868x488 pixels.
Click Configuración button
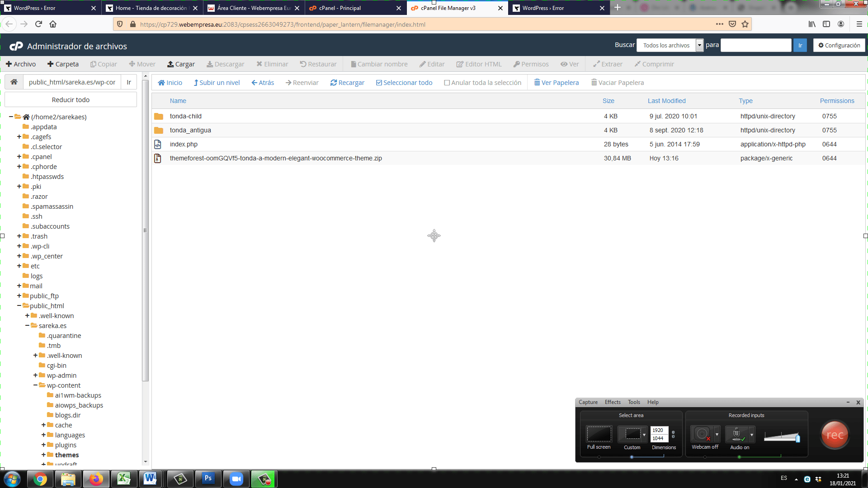[x=839, y=45]
